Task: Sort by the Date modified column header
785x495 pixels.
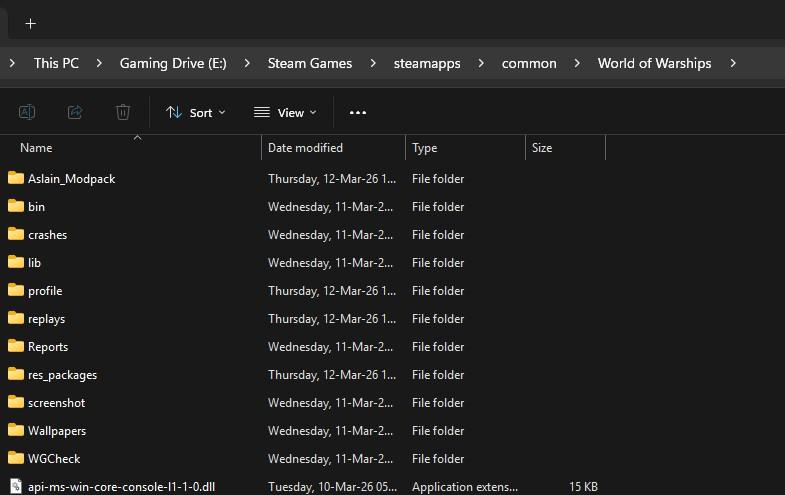Action: tap(305, 148)
